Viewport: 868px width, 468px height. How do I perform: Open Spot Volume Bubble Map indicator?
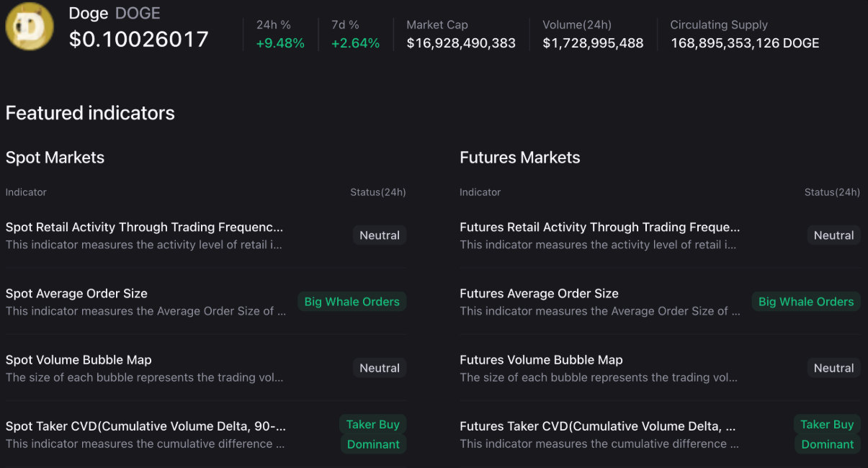point(79,359)
